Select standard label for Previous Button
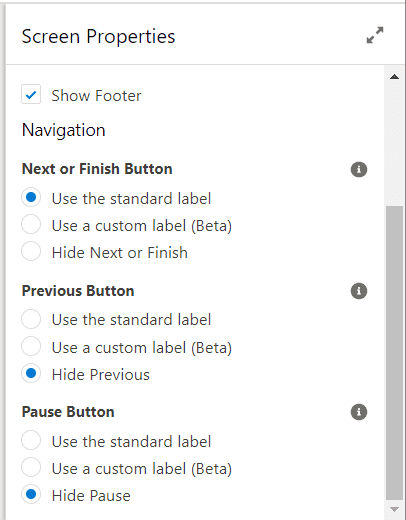 tap(31, 319)
